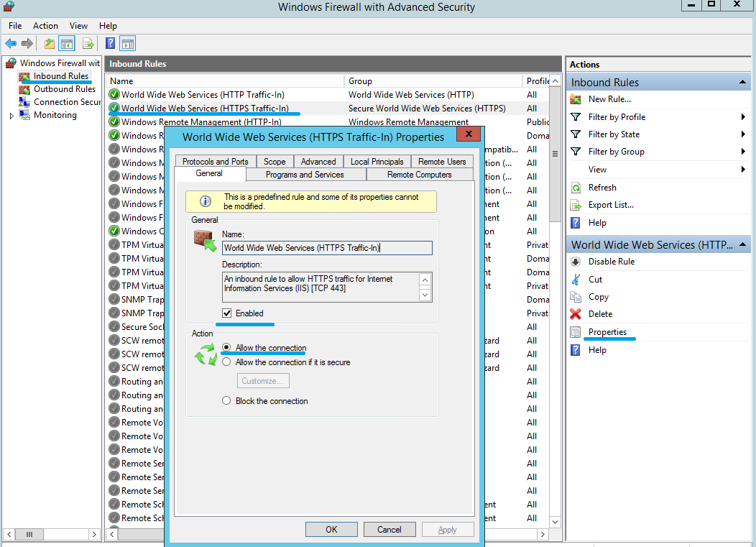Screen dimensions: 756x547
Task: Toggle the Show/Hide Action Pane toolbar icon
Action: click(128, 44)
